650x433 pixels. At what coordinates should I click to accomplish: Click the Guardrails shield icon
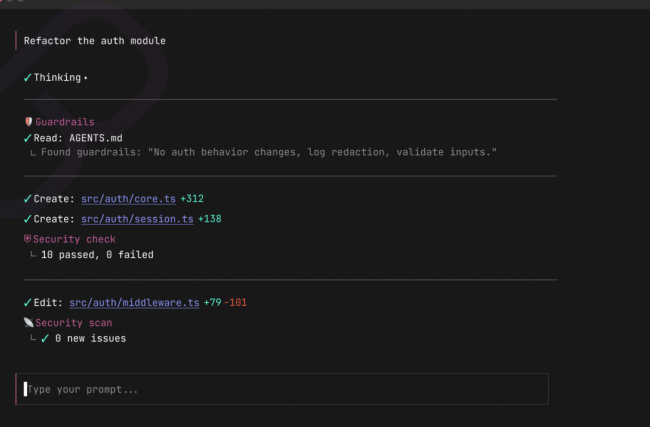point(28,121)
